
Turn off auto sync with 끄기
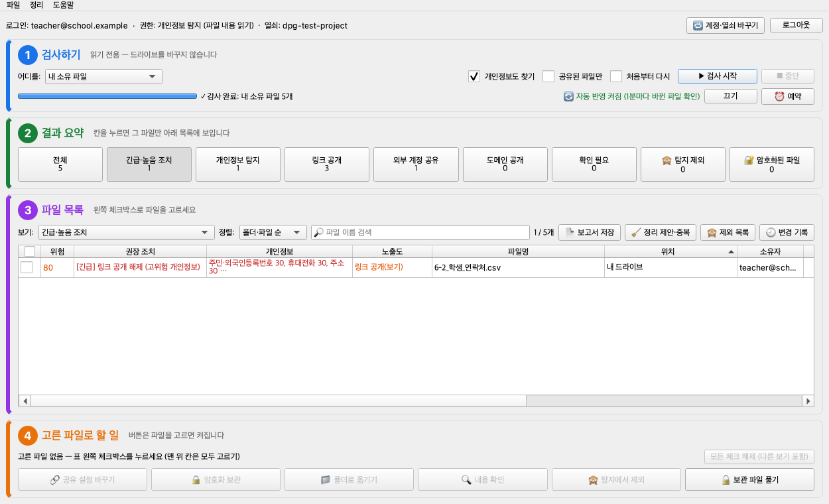730,96
